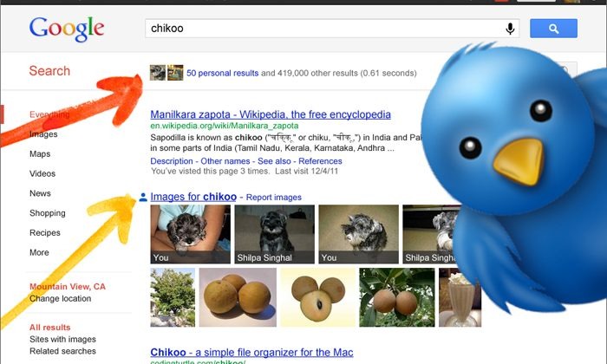Click inside the chikoo search box
Image resolution: width=607 pixels, height=364 pixels.
324,29
